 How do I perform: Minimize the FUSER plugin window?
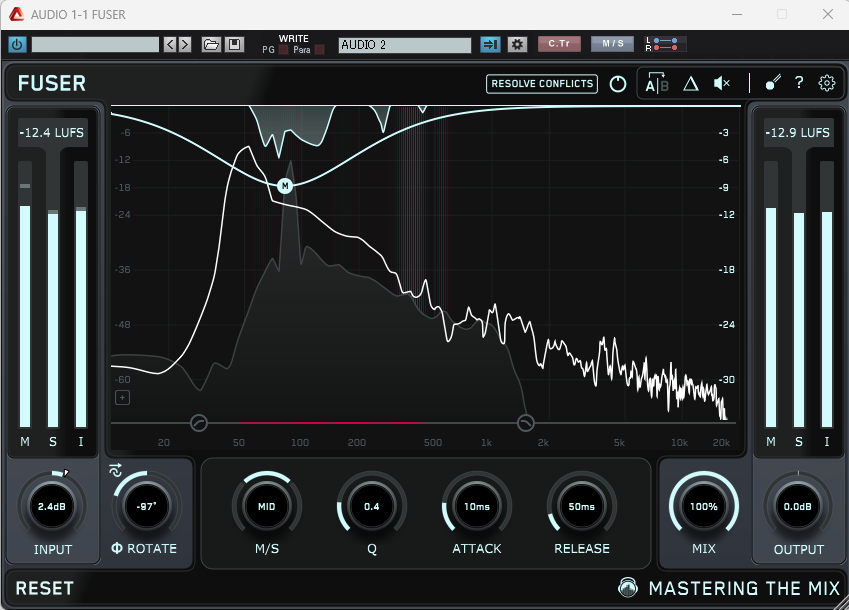(x=737, y=15)
